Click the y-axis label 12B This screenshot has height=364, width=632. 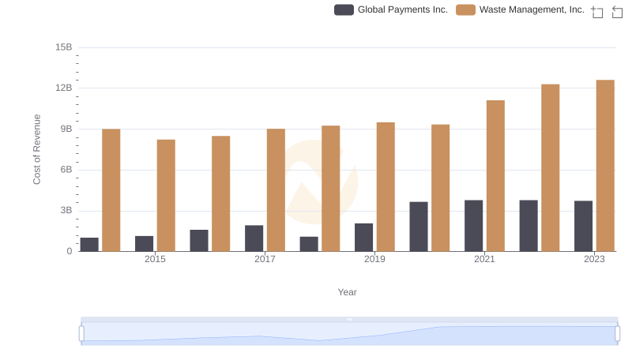(x=64, y=88)
